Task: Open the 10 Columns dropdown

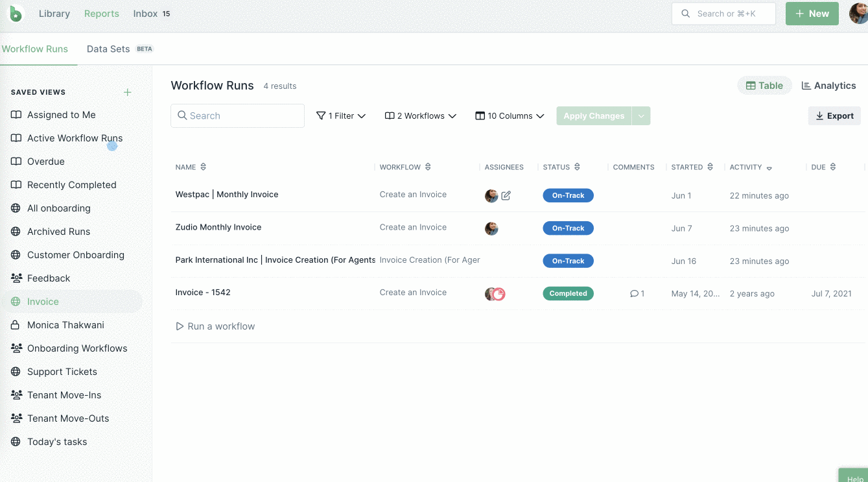Action: click(x=510, y=116)
